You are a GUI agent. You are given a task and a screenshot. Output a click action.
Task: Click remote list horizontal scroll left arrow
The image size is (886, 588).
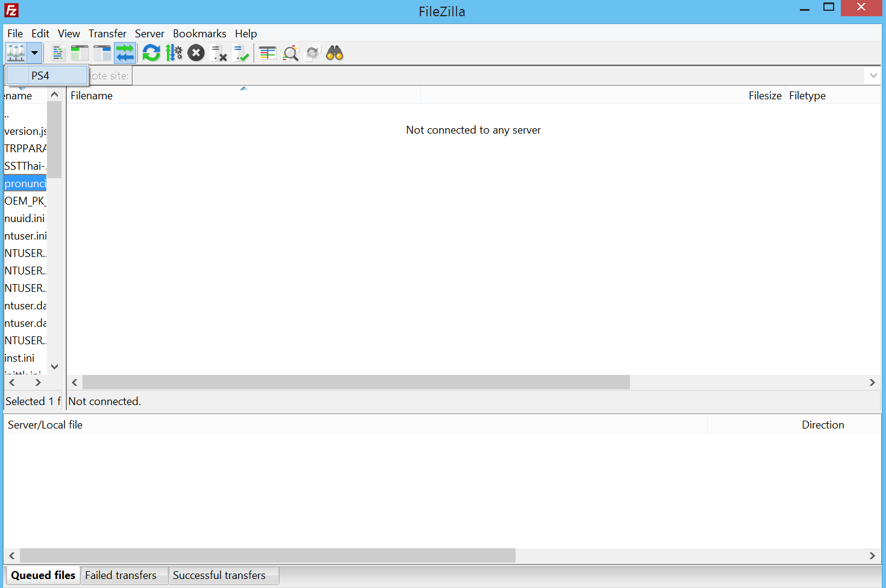pyautogui.click(x=75, y=382)
